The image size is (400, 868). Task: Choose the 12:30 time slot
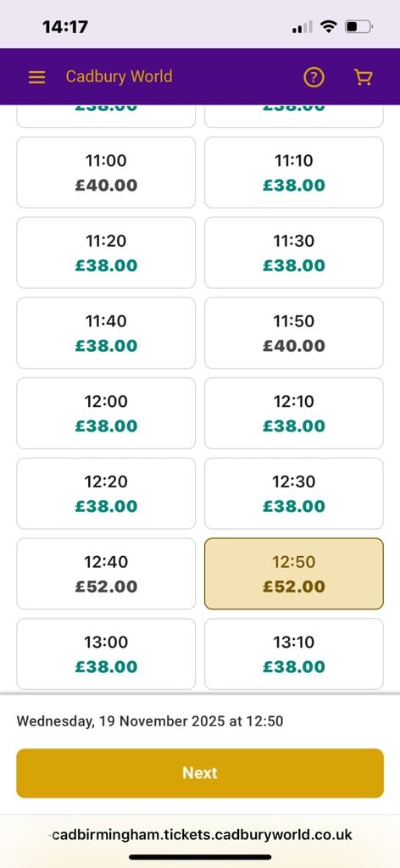tap(294, 494)
